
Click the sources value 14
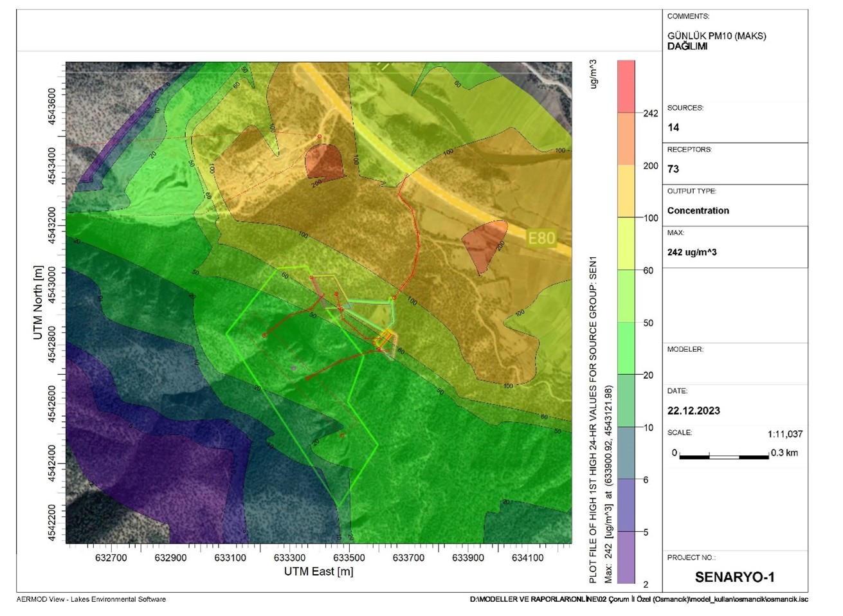pyautogui.click(x=673, y=127)
